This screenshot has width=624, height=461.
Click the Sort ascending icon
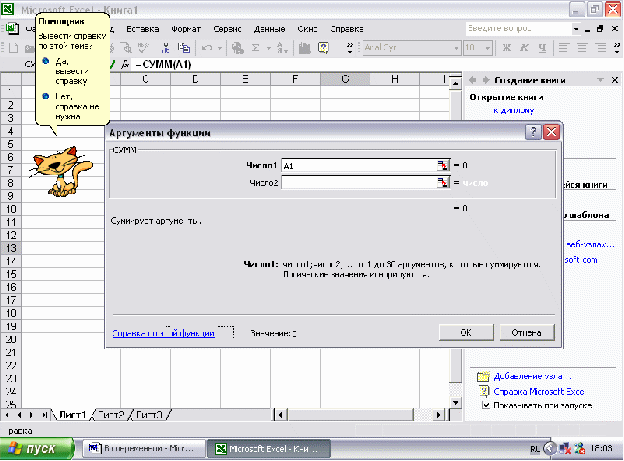pyautogui.click(x=282, y=48)
